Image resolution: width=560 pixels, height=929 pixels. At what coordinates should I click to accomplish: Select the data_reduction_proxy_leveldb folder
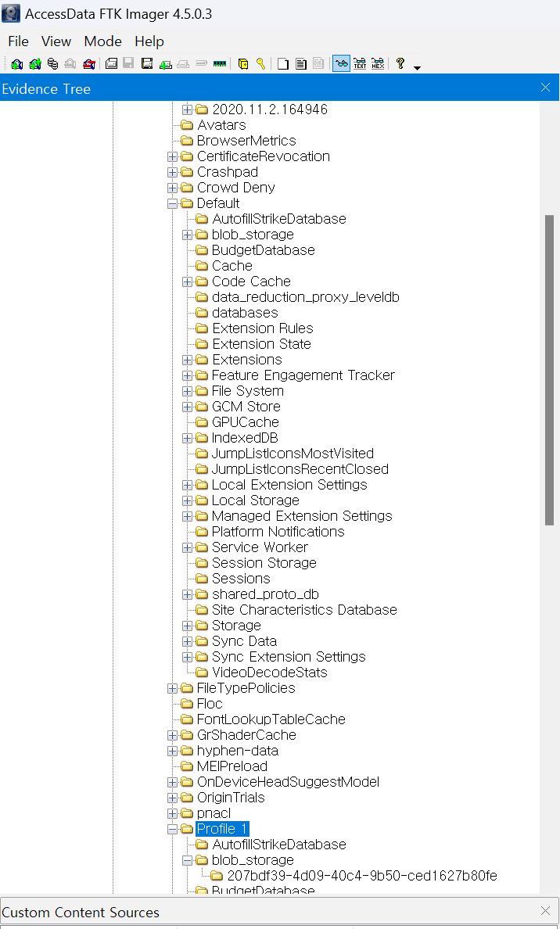coord(305,297)
